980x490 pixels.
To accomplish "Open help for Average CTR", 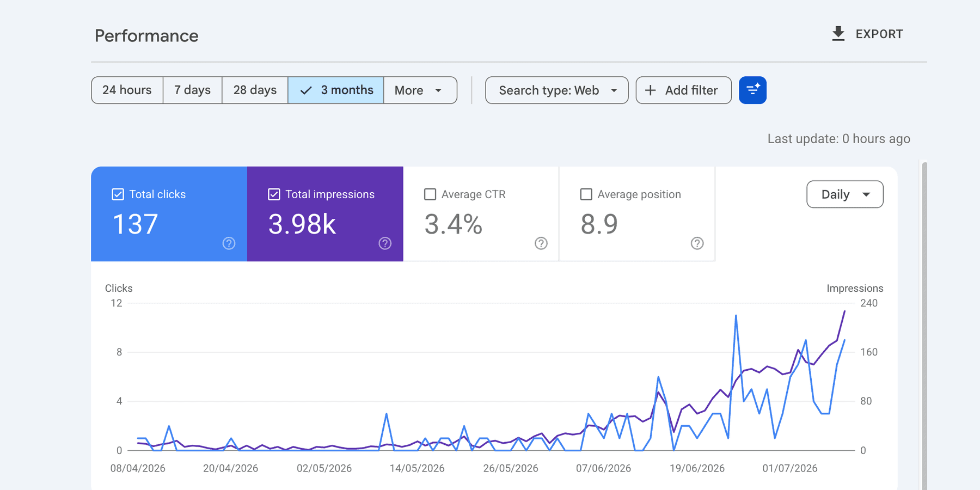I will (x=541, y=243).
